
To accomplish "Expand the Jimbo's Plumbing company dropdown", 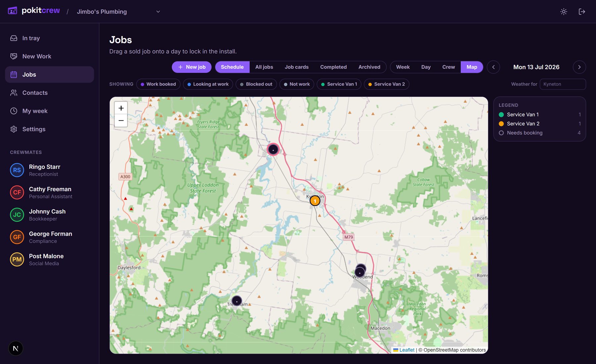I will (x=118, y=12).
